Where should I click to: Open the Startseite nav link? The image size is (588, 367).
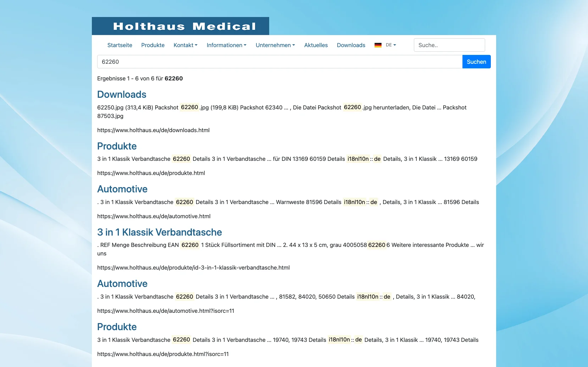tap(120, 45)
